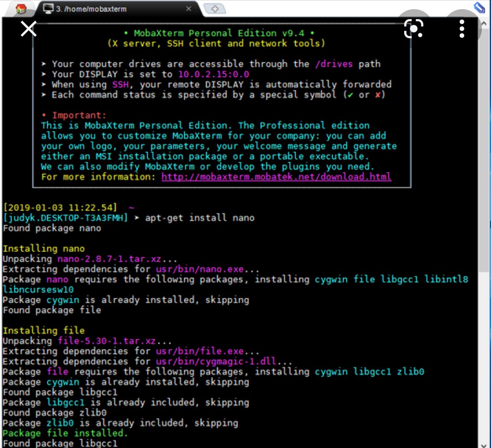Image resolution: width=491 pixels, height=448 pixels.
Task: Open the three-dot more options menu
Action: click(x=462, y=29)
